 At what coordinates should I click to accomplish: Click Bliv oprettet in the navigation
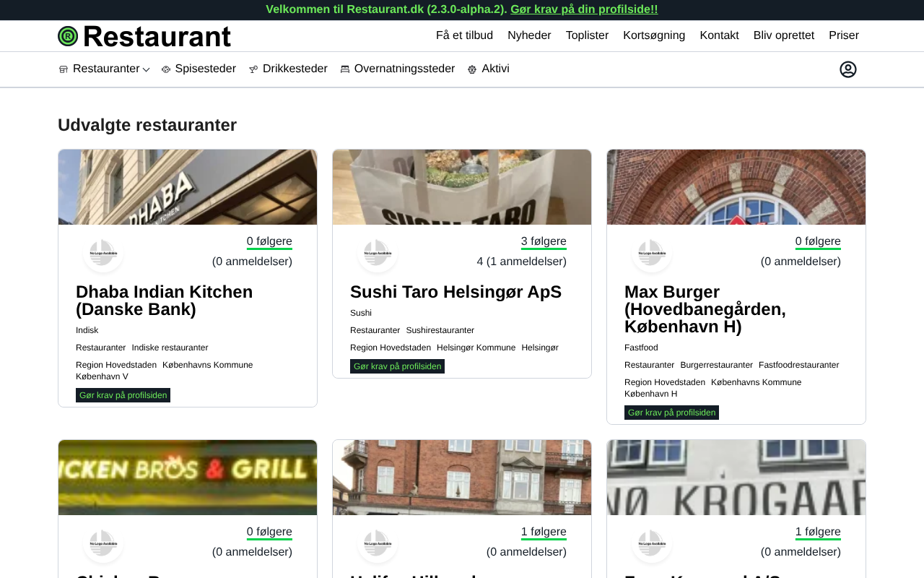[x=784, y=35]
